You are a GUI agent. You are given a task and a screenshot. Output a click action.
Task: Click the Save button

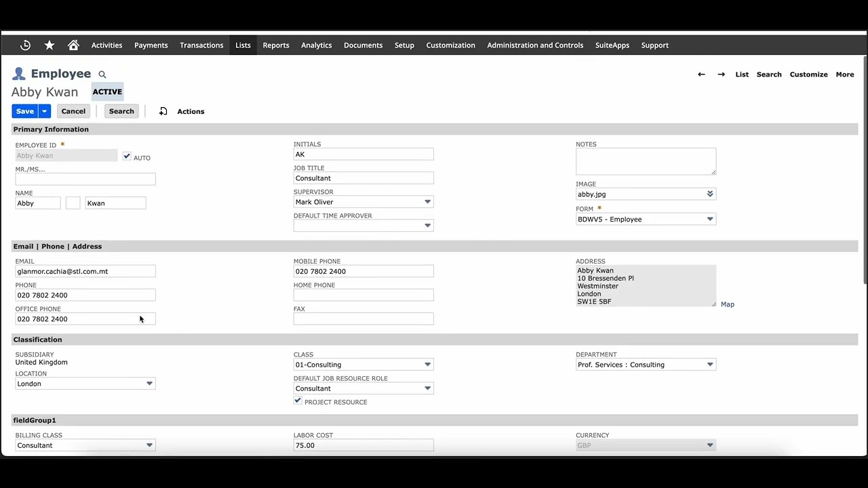(x=25, y=111)
